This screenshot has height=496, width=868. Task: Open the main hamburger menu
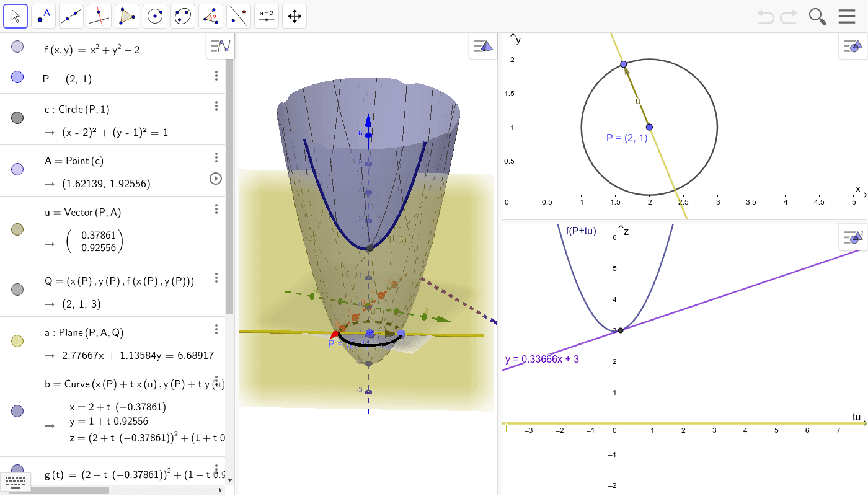tap(847, 16)
